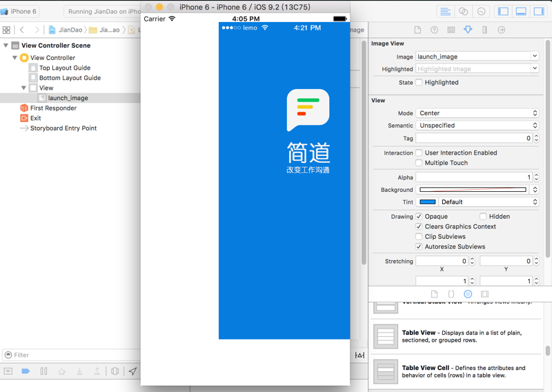
Task: Step out in debugger
Action: pos(97,371)
